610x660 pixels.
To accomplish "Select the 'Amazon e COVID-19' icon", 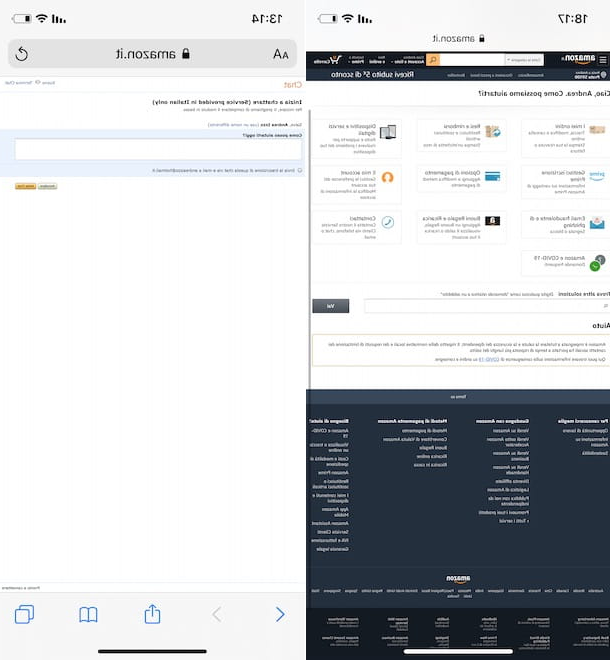I will pos(597,263).
